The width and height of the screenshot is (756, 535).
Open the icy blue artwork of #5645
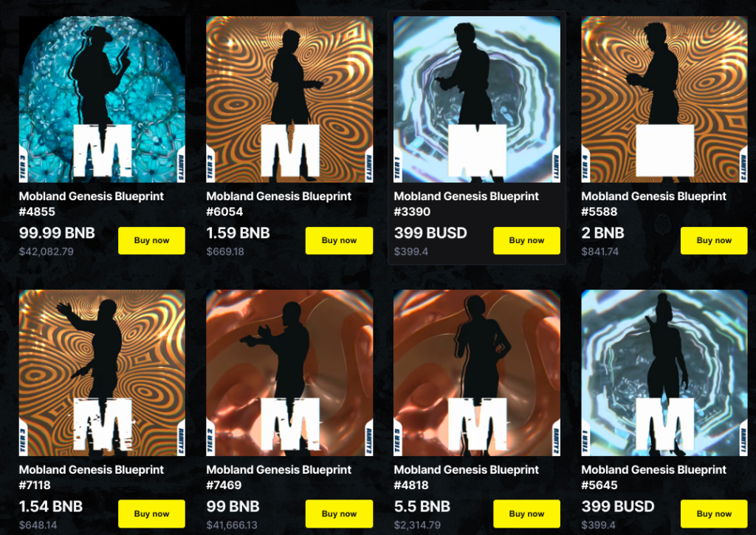pos(664,373)
